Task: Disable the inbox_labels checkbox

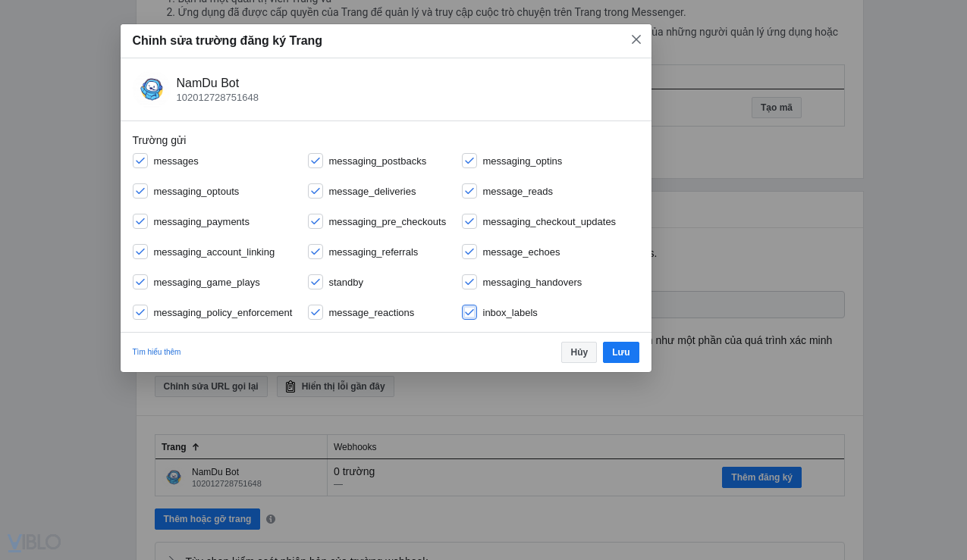Action: pos(469,312)
